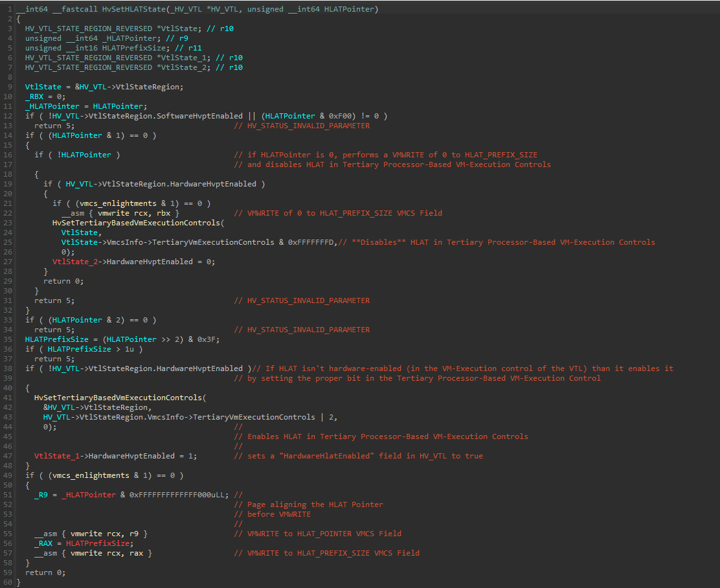The height and width of the screenshot is (588, 720).
Task: Click line number 60 in the gutter
Action: 8,582
